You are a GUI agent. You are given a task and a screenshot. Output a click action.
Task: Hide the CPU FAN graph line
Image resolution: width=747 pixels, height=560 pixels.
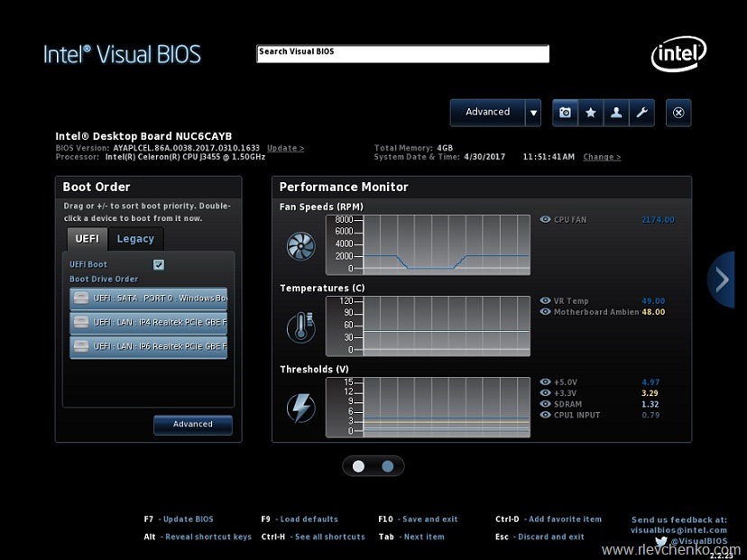544,219
